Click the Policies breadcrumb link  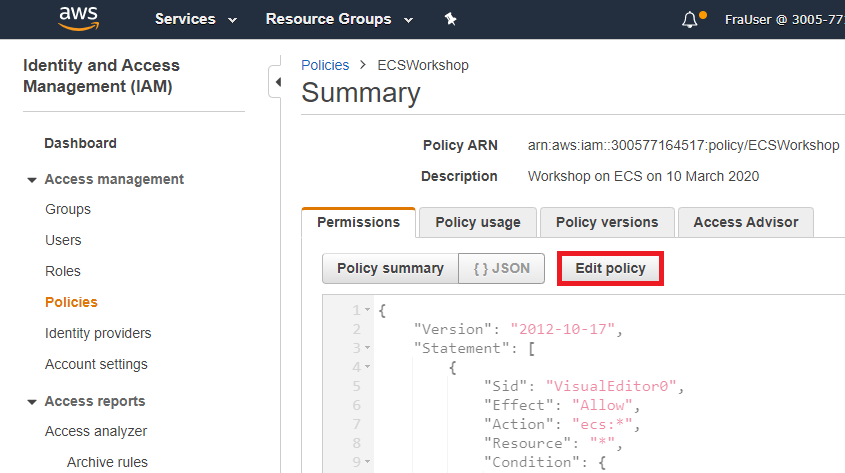click(325, 65)
